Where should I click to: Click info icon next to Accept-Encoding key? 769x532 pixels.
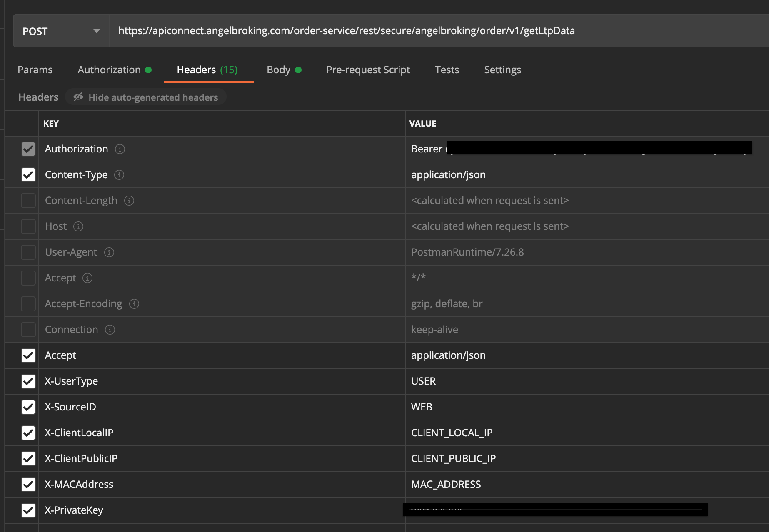coord(134,304)
